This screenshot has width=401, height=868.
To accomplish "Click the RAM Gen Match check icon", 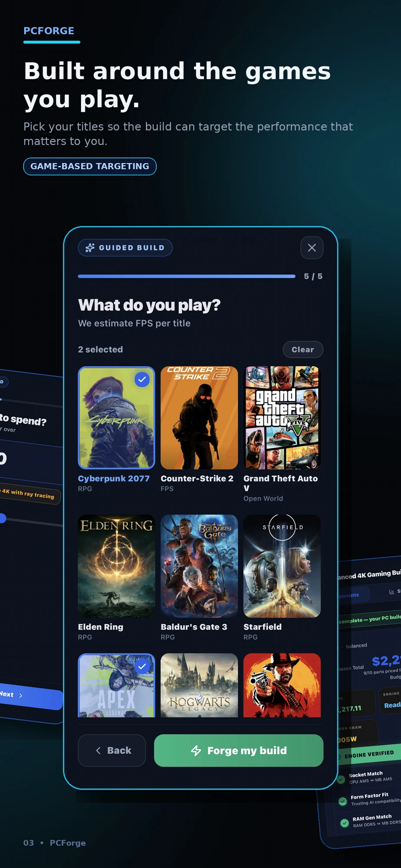I will click(x=345, y=822).
